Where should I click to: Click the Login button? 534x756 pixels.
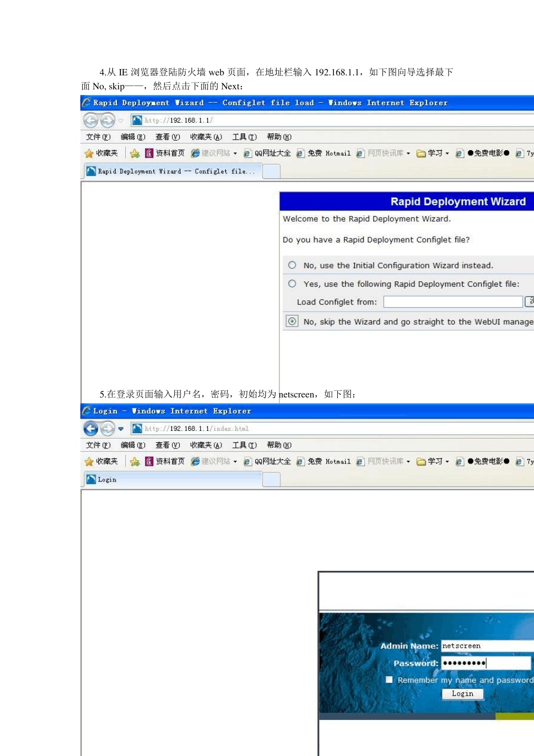[x=463, y=694]
